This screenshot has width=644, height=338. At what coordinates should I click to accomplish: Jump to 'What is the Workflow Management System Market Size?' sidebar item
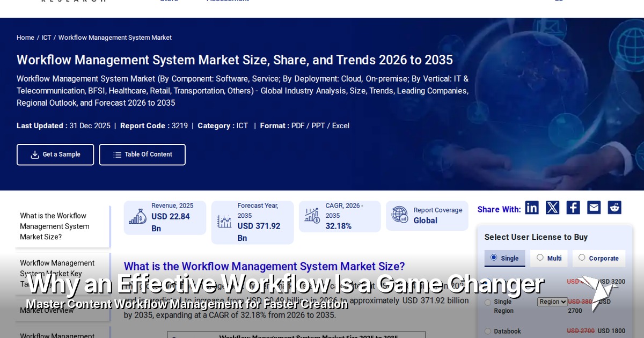[62, 226]
